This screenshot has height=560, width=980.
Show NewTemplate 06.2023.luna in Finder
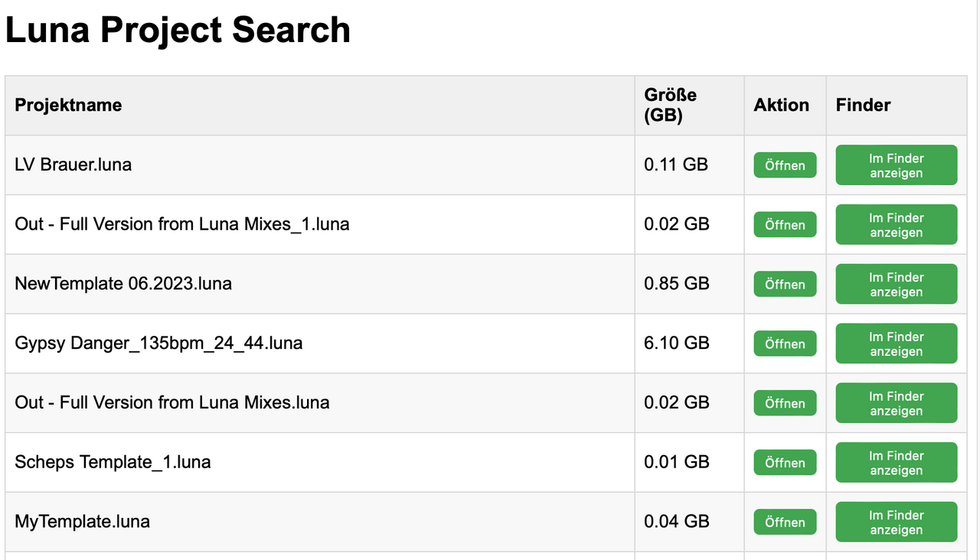point(897,284)
